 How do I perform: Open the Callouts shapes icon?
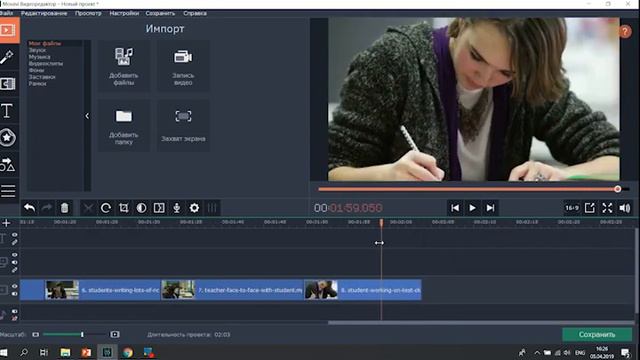(7, 164)
